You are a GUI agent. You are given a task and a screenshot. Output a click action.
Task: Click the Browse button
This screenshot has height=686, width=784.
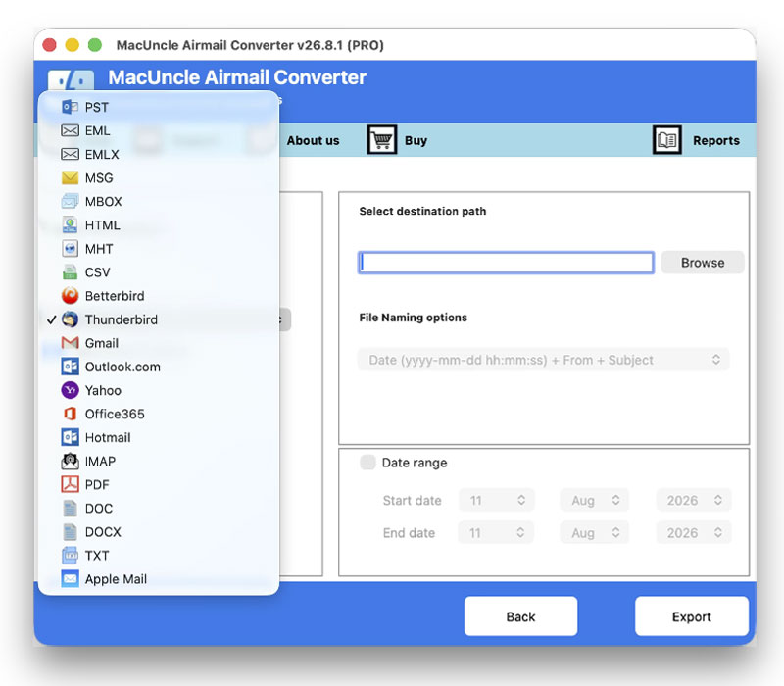pyautogui.click(x=703, y=262)
